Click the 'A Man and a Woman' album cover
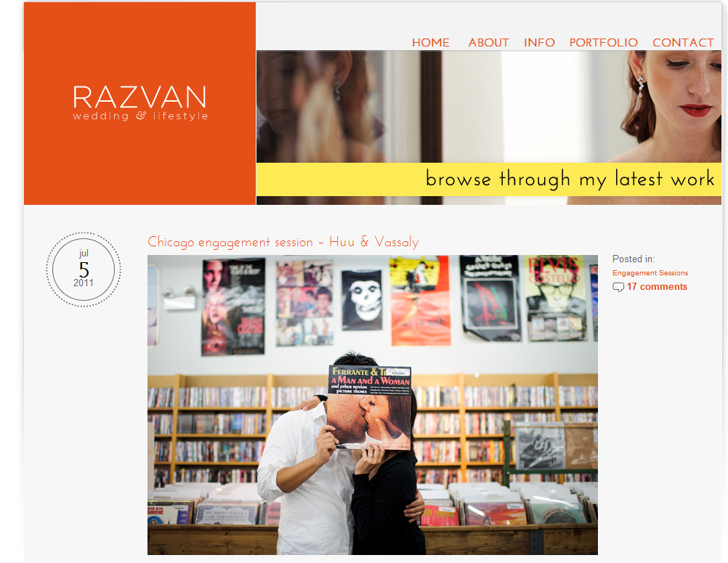 (x=370, y=408)
